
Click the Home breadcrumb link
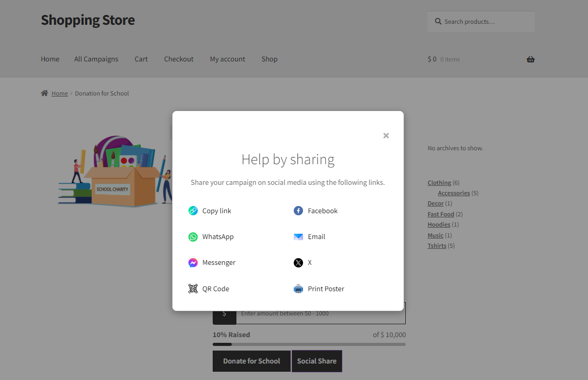59,93
